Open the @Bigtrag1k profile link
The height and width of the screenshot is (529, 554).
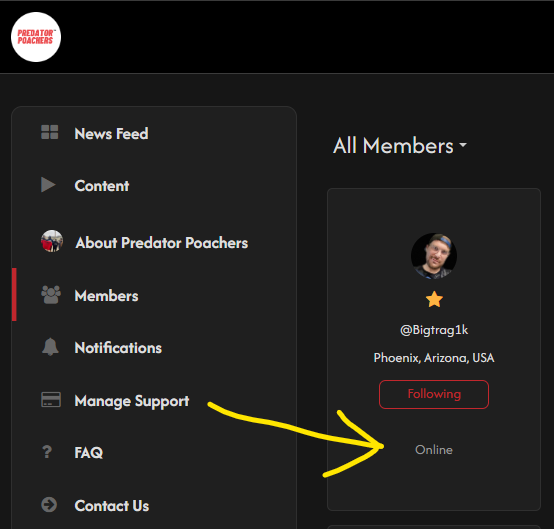[x=434, y=330]
